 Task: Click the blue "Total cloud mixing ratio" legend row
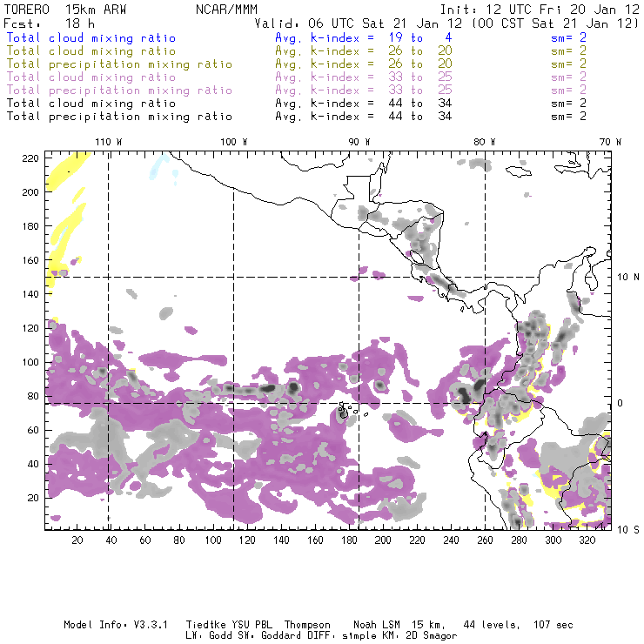point(91,38)
